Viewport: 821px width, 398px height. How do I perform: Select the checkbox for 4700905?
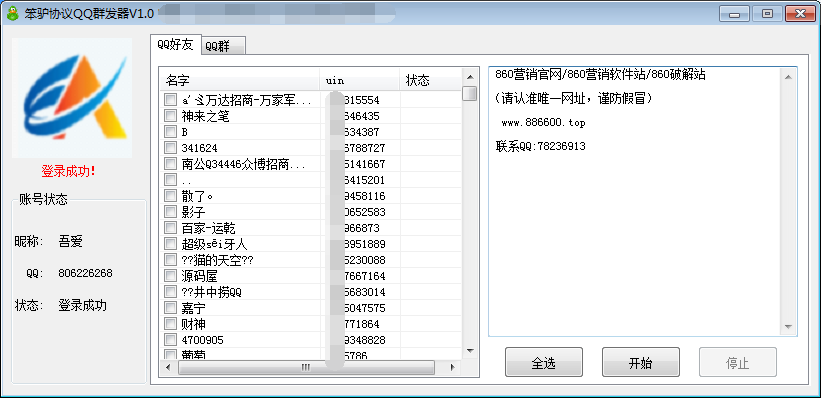click(170, 339)
